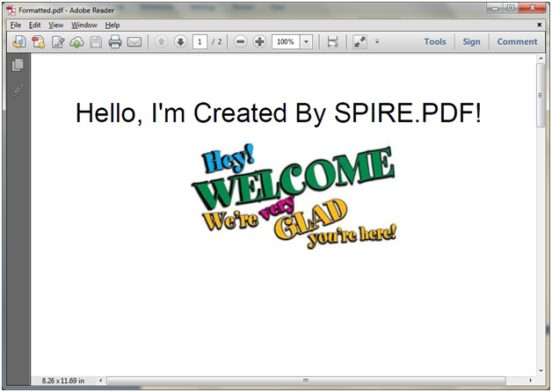Go to previous page arrow
The height and width of the screenshot is (392, 552).
[162, 42]
